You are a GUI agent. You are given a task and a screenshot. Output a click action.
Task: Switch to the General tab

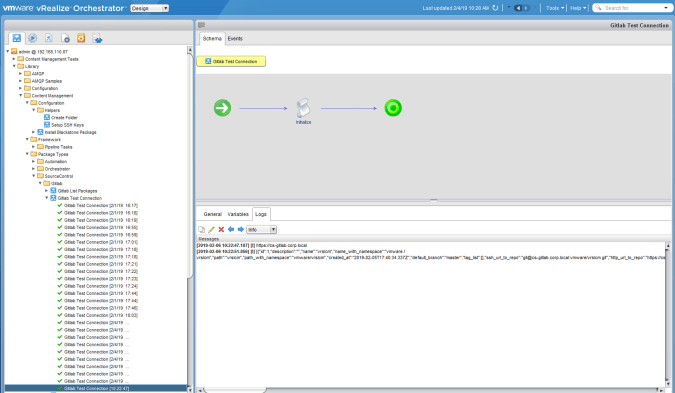213,214
